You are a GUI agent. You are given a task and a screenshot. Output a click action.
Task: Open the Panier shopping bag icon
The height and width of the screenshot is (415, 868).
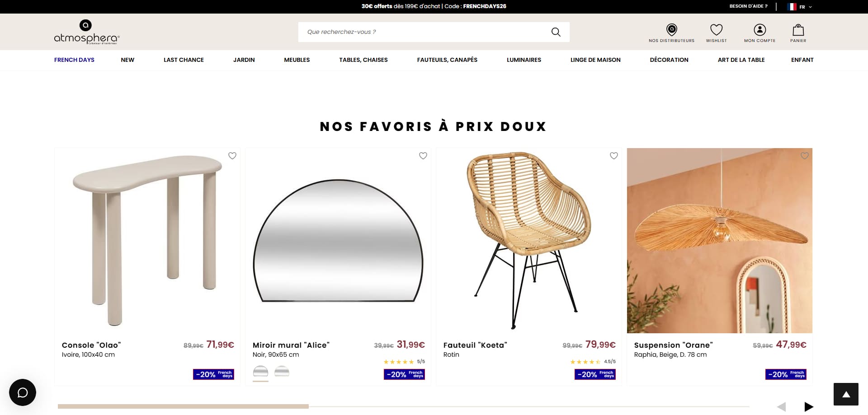tap(798, 30)
